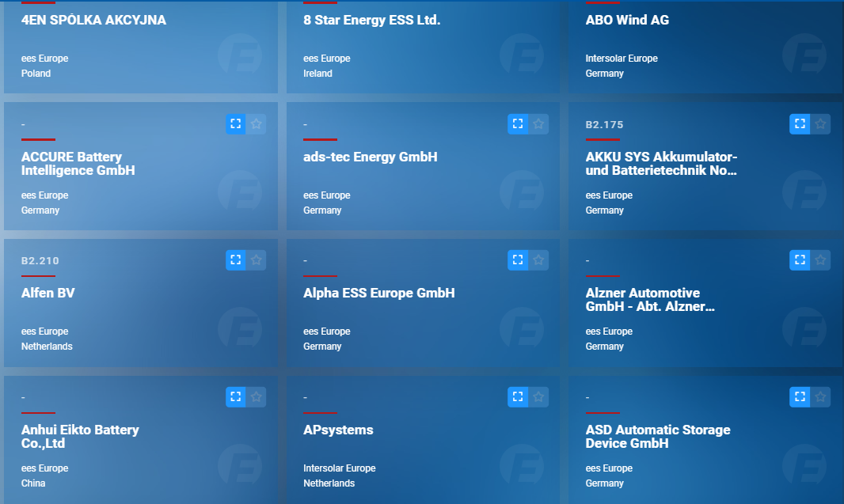View Alzner Automotive GmbH exhibitor details
This screenshot has height=504, width=844.
tap(650, 300)
